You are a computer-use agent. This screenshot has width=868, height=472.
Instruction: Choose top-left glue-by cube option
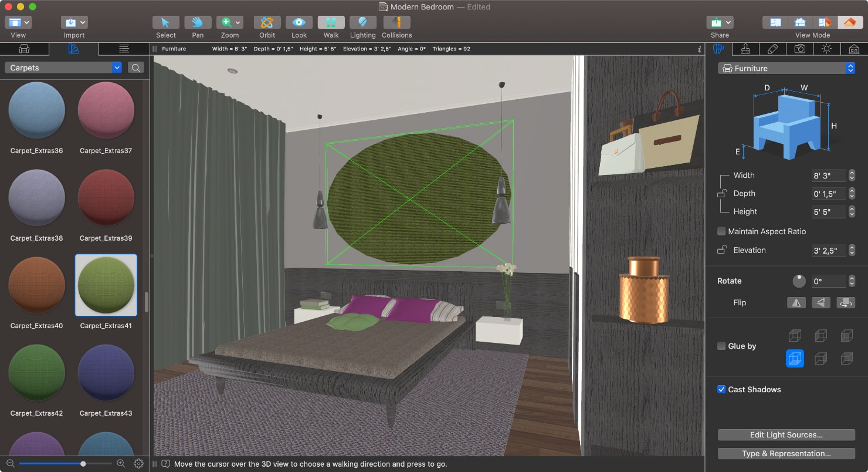pyautogui.click(x=795, y=335)
